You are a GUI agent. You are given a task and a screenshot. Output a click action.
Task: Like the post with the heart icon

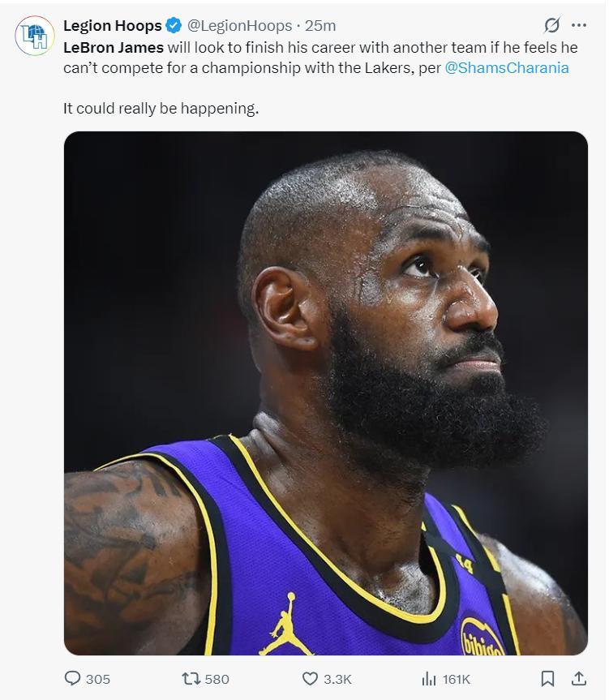coord(310,679)
